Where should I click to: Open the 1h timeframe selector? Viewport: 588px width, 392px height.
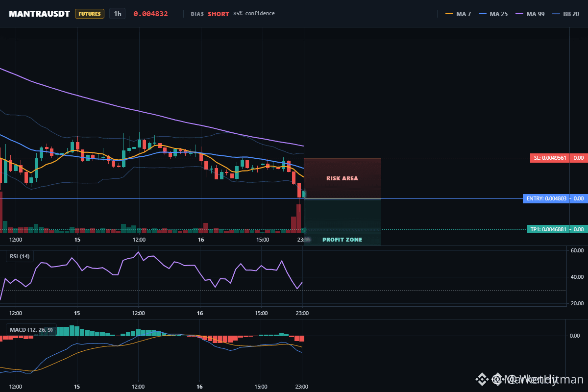point(118,14)
